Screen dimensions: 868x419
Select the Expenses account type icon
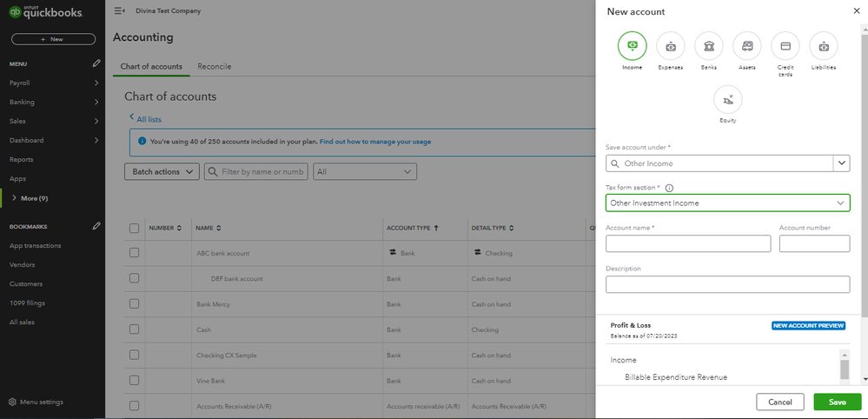(671, 46)
